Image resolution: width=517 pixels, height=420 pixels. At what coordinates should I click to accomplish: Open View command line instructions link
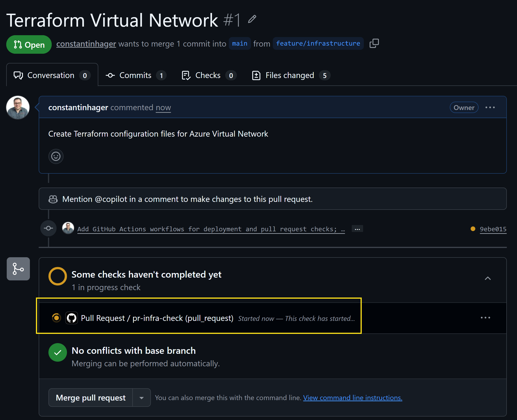[x=352, y=398]
